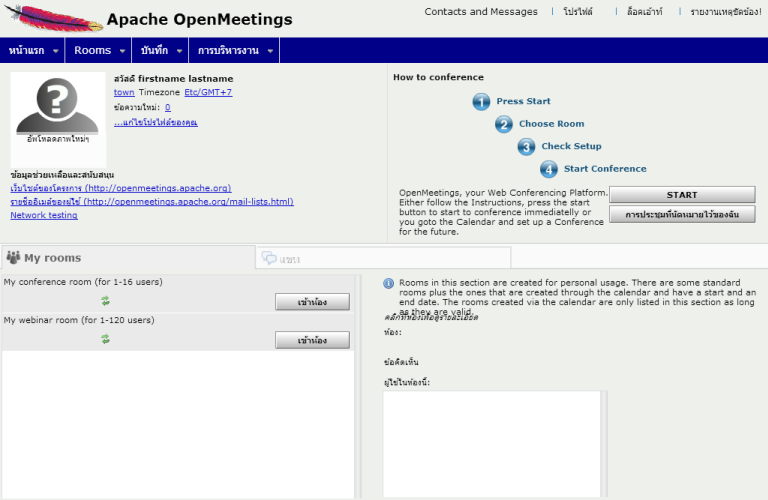The height and width of the screenshot is (500, 768).
Task: Click the ล็อคเอ้าท์ logout link
Action: 645,12
